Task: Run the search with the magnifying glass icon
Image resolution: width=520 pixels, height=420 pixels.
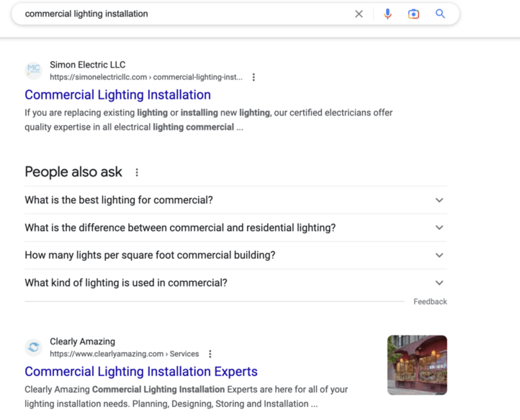Action: click(x=440, y=14)
